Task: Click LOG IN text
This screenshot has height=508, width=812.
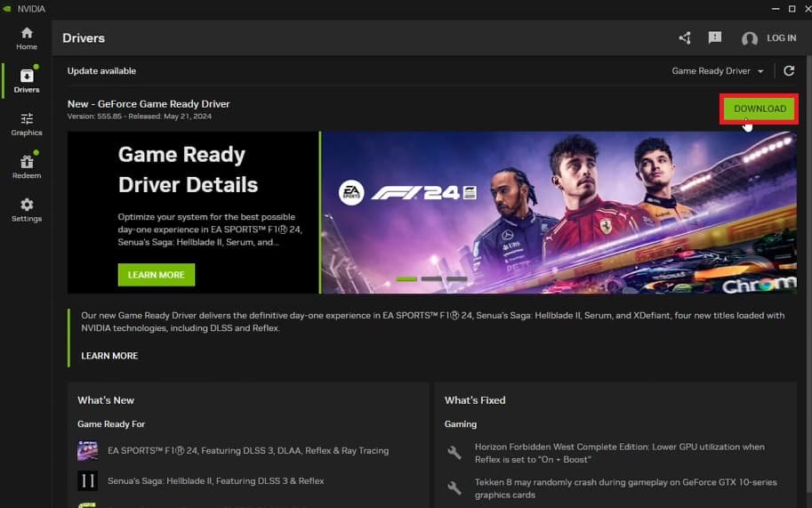Action: click(782, 38)
